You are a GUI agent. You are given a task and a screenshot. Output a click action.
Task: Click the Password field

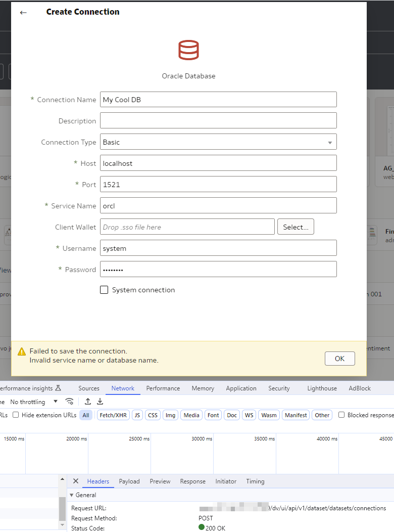[x=218, y=269]
